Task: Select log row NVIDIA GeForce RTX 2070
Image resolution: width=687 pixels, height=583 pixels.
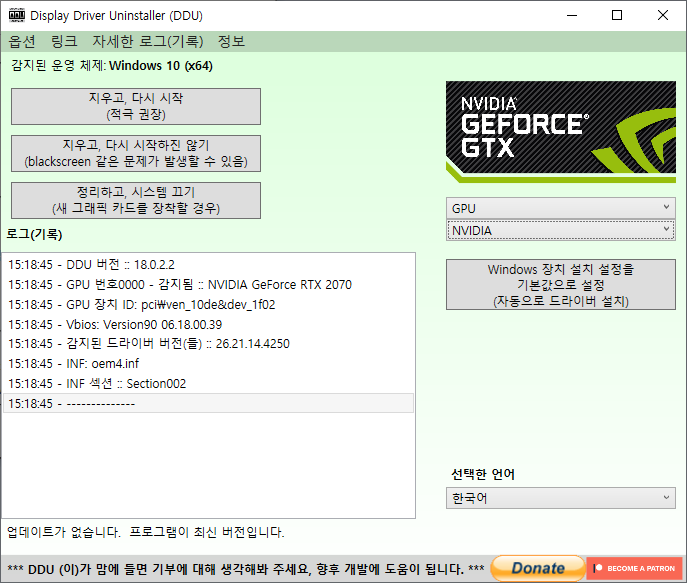Action: 208,285
